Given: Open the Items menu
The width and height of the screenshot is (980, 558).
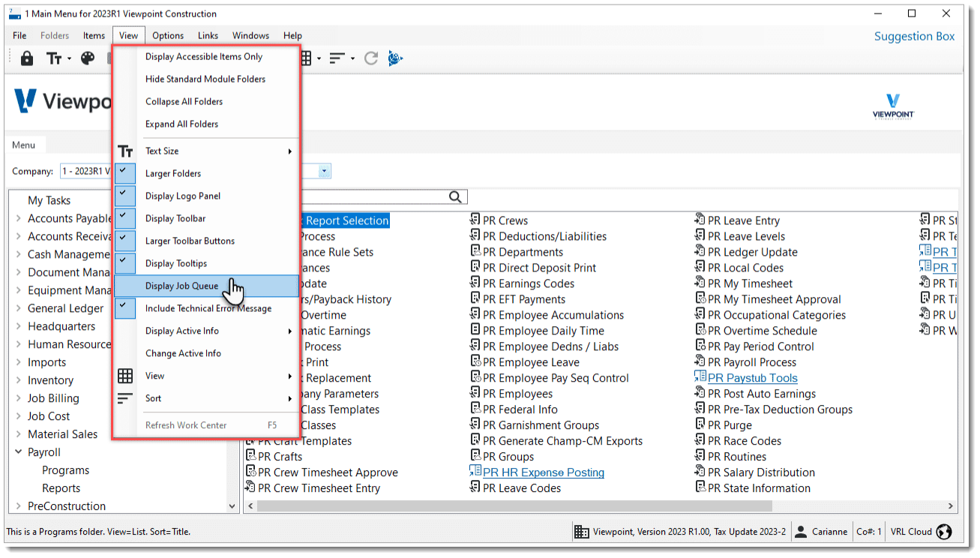Looking at the screenshot, I should coord(94,35).
